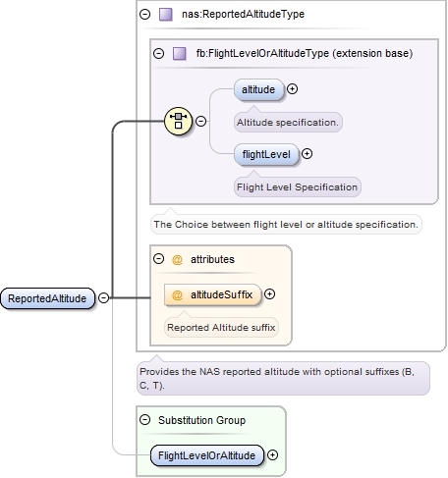448x478 pixels.
Task: Collapse the choice compositor children
Action: tap(200, 121)
